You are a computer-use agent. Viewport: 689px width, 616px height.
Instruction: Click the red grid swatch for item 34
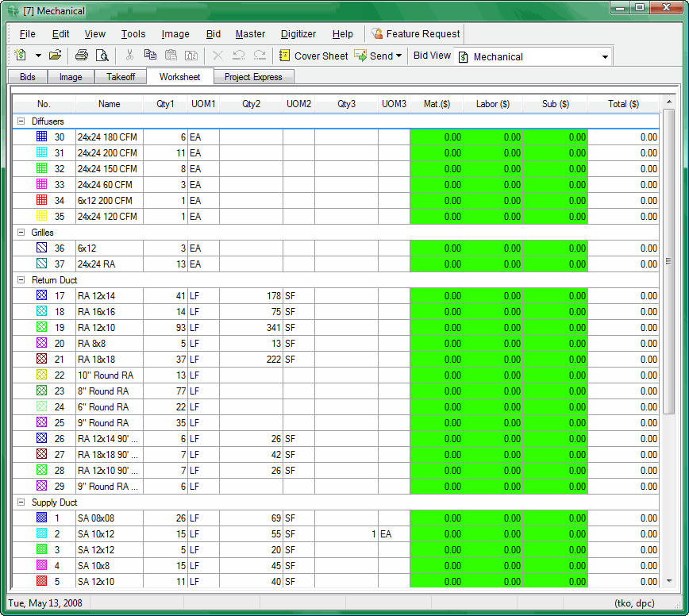[42, 200]
